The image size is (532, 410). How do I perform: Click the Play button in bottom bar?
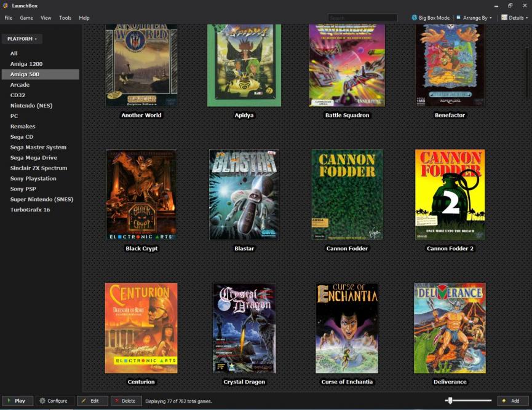(17, 401)
